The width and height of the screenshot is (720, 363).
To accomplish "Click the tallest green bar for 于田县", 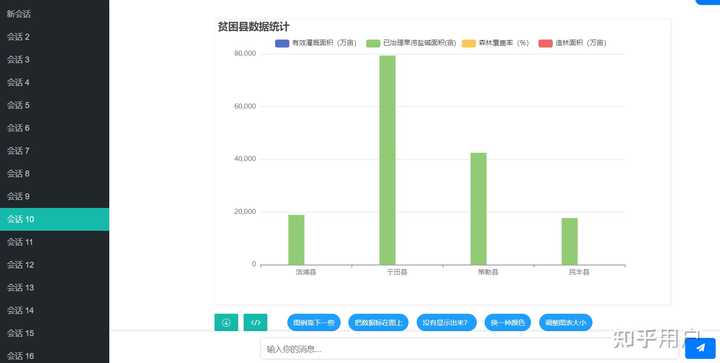I will (387, 160).
